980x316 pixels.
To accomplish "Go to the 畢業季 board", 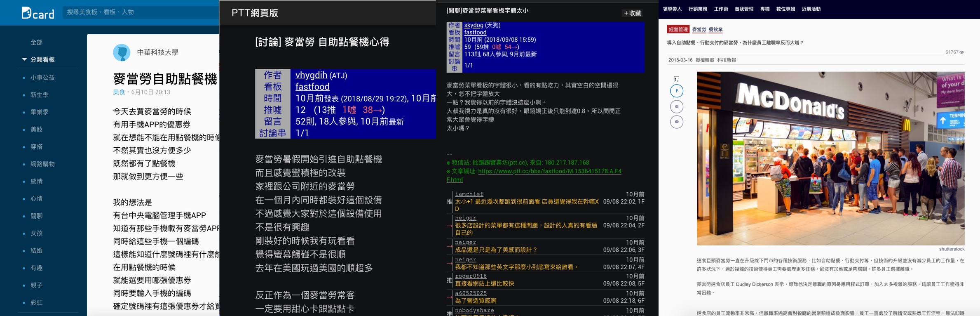I will (40, 112).
